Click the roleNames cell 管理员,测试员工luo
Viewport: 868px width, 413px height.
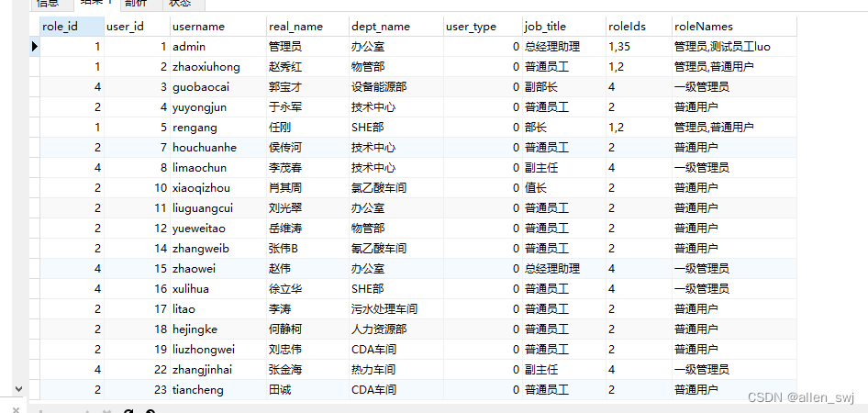click(735, 47)
